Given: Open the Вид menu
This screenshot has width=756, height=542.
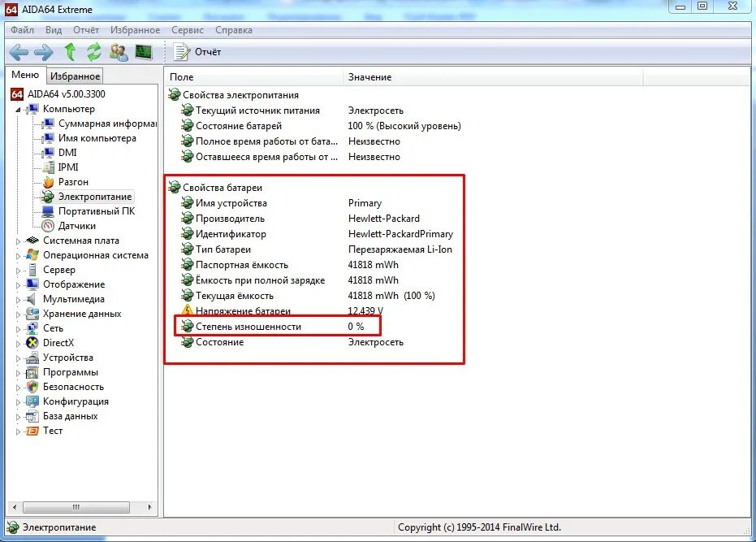Looking at the screenshot, I should click(54, 30).
